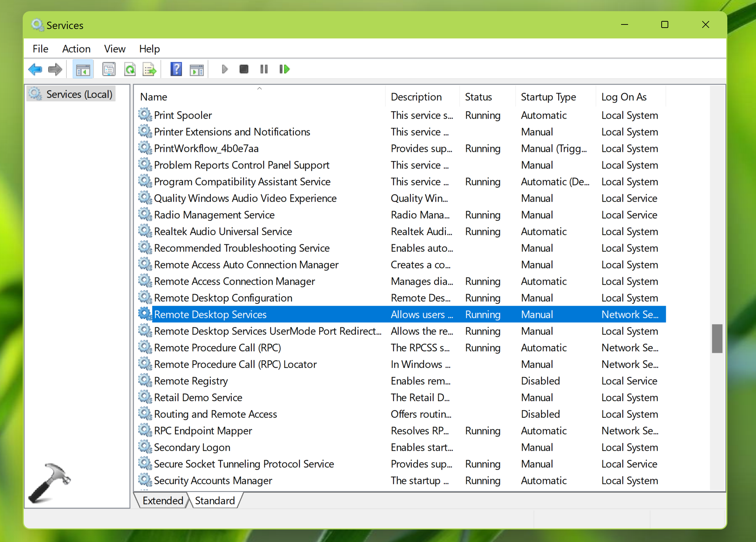The image size is (756, 542).
Task: Sort services by Name column header
Action: click(x=154, y=97)
